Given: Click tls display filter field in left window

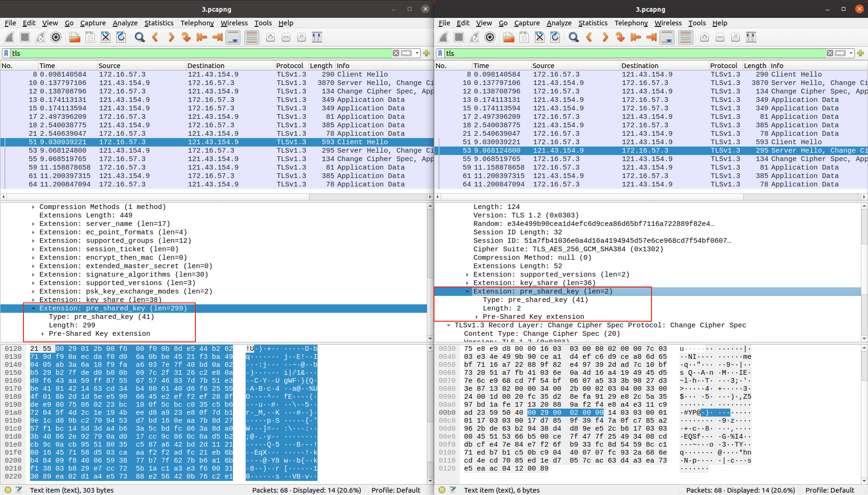Looking at the screenshot, I should click(201, 53).
